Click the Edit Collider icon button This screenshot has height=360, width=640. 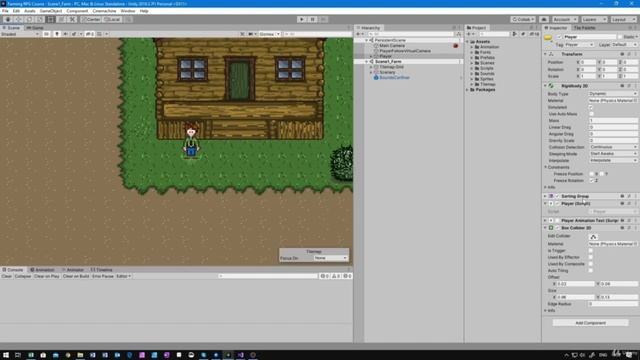click(593, 236)
